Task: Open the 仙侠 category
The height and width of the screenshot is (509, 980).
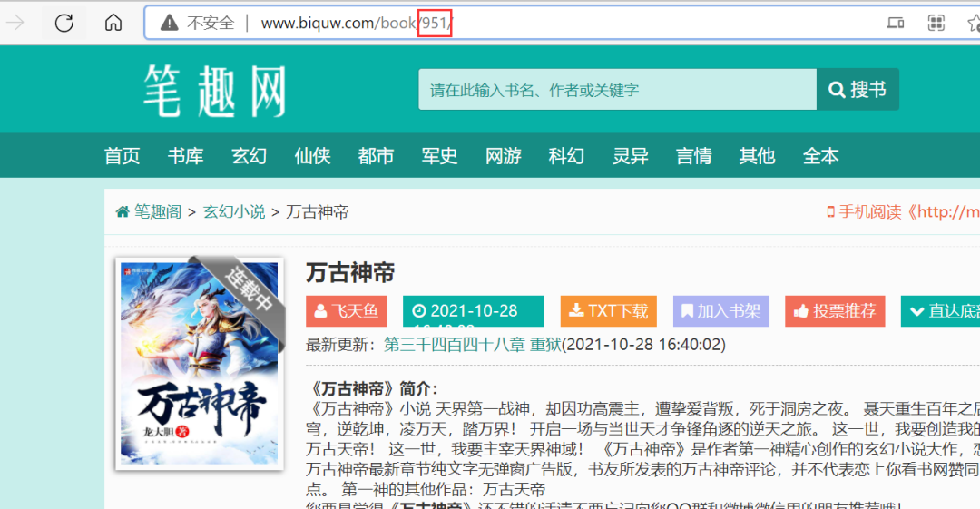Action: [x=312, y=156]
